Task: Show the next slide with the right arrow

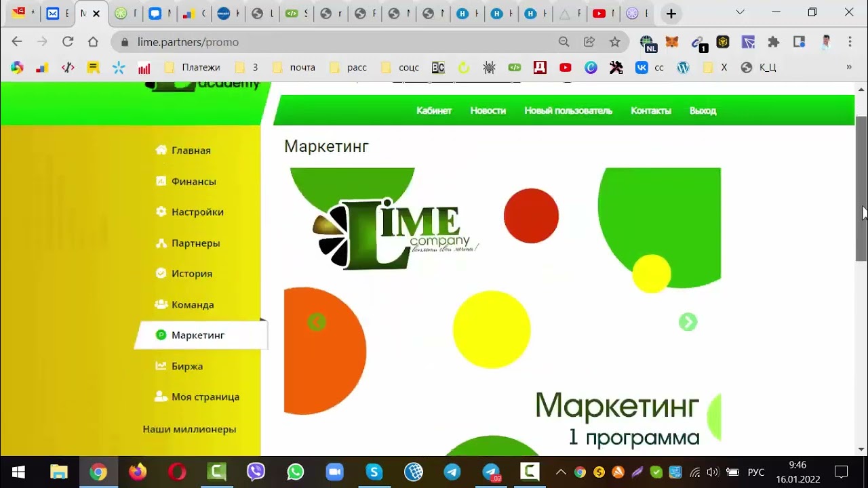Action: 688,322
